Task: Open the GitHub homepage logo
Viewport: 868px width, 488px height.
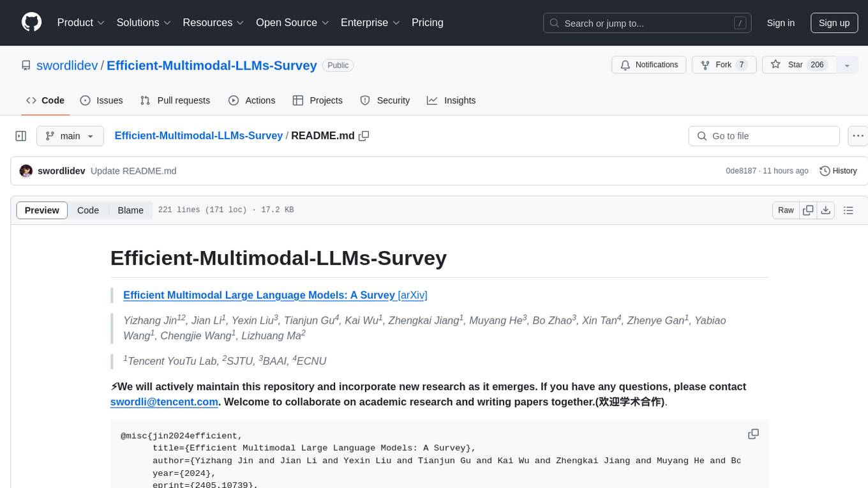Action: pyautogui.click(x=32, y=22)
